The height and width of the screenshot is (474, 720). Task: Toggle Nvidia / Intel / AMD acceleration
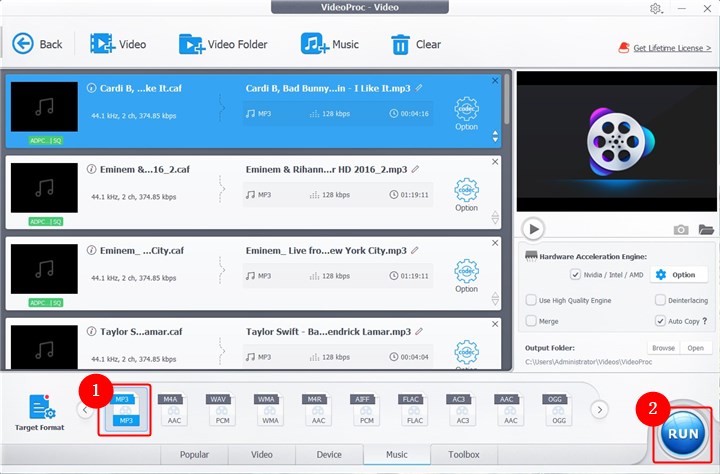(x=575, y=275)
